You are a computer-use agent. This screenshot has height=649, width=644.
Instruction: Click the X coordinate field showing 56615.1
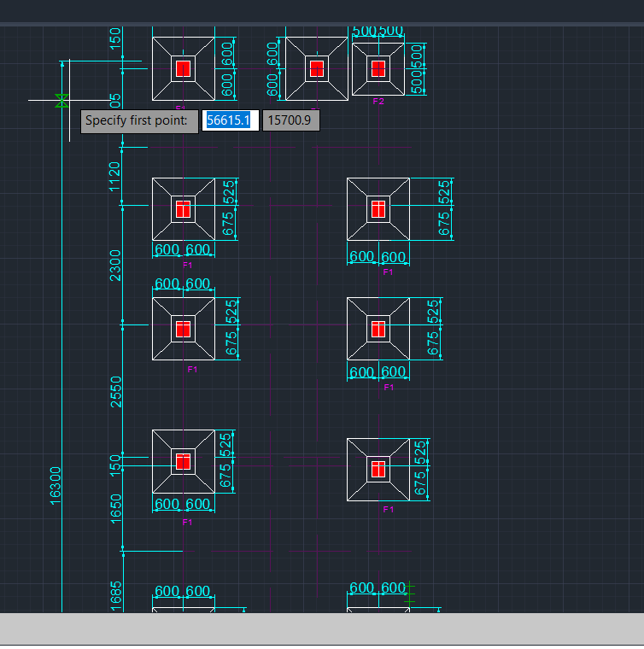tap(230, 120)
